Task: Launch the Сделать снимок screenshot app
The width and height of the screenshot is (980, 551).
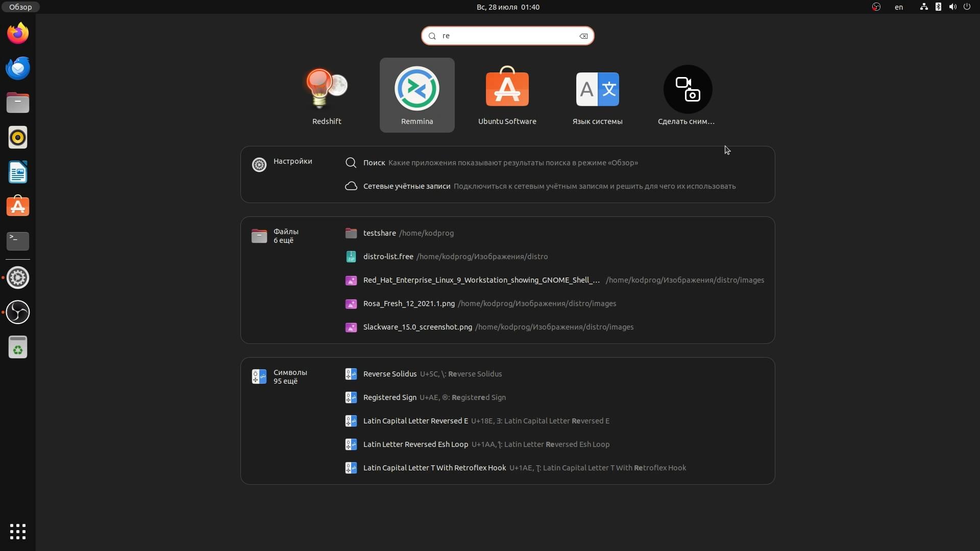Action: coord(688,95)
